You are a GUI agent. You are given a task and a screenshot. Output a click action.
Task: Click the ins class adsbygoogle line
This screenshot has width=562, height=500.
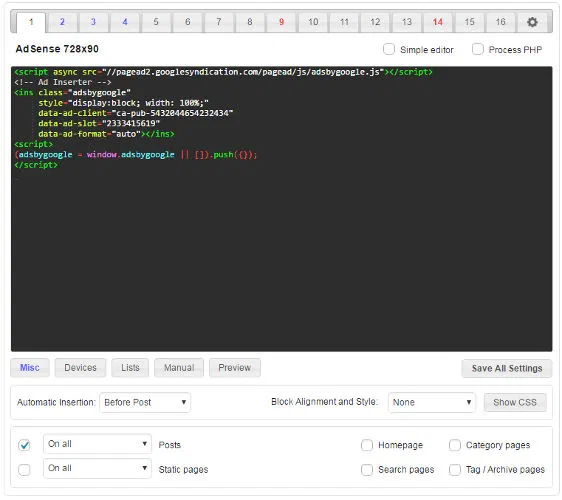tap(72, 93)
